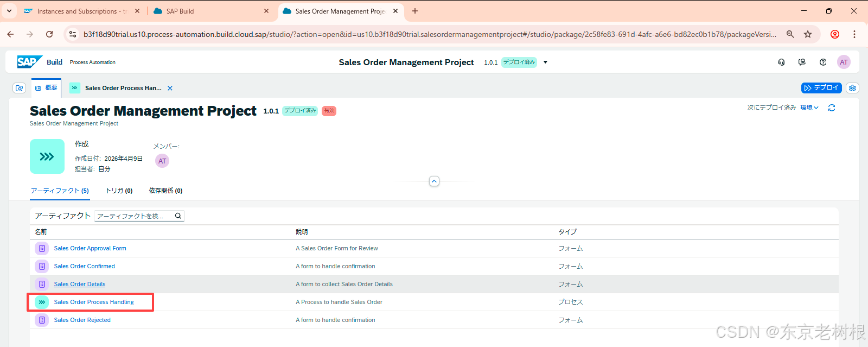Select the 依存関係 (0) tab
868x347 pixels.
[165, 191]
